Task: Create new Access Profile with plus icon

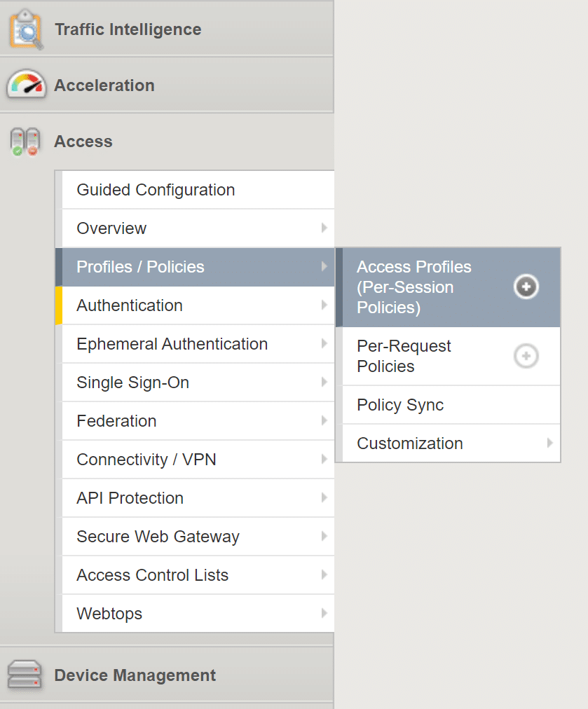Action: pyautogui.click(x=526, y=287)
